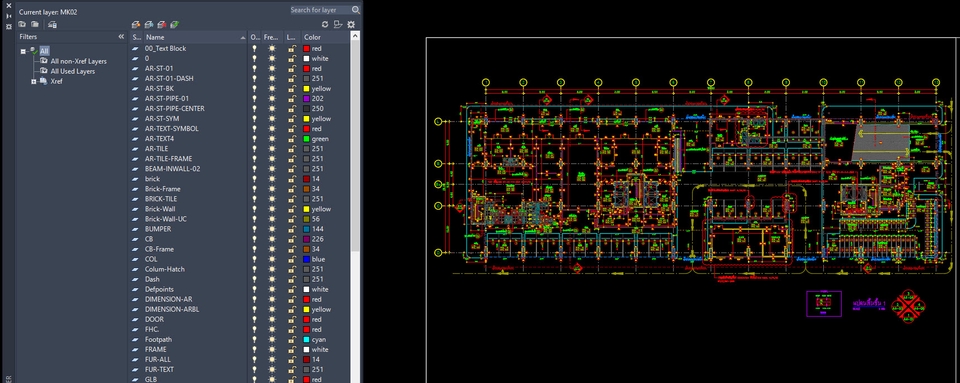Sort by the Status column header

click(x=136, y=37)
